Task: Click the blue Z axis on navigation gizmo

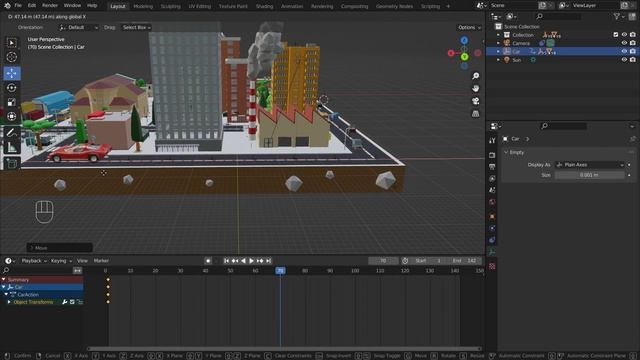Action: tap(464, 40)
